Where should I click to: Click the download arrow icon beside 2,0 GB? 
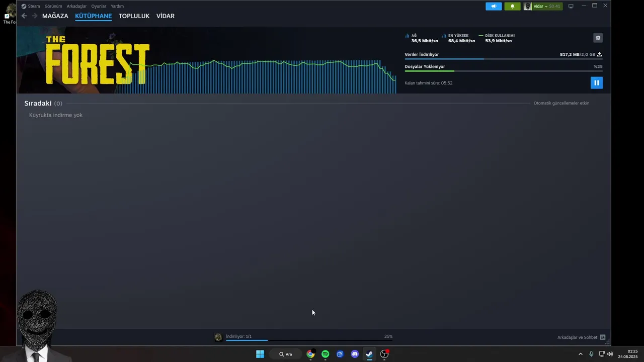pos(599,54)
